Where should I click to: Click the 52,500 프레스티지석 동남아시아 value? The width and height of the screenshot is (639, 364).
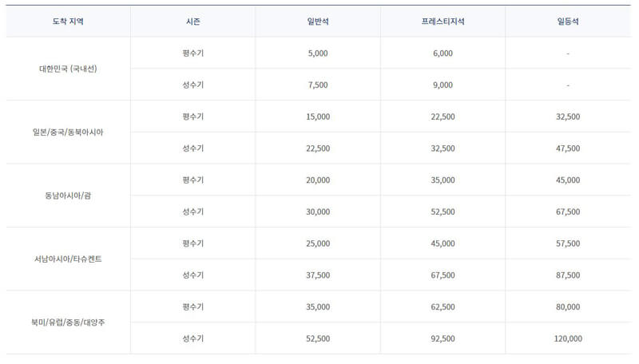(x=443, y=212)
